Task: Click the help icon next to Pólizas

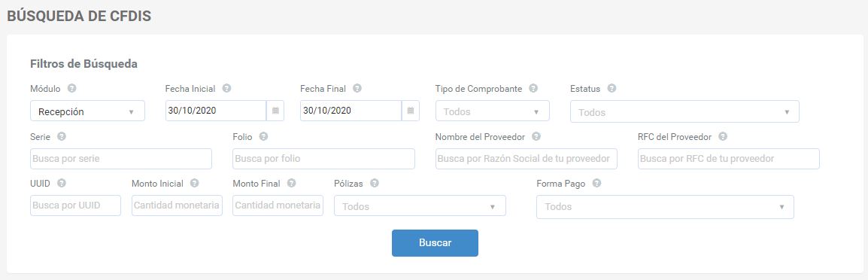Action: coord(375,183)
